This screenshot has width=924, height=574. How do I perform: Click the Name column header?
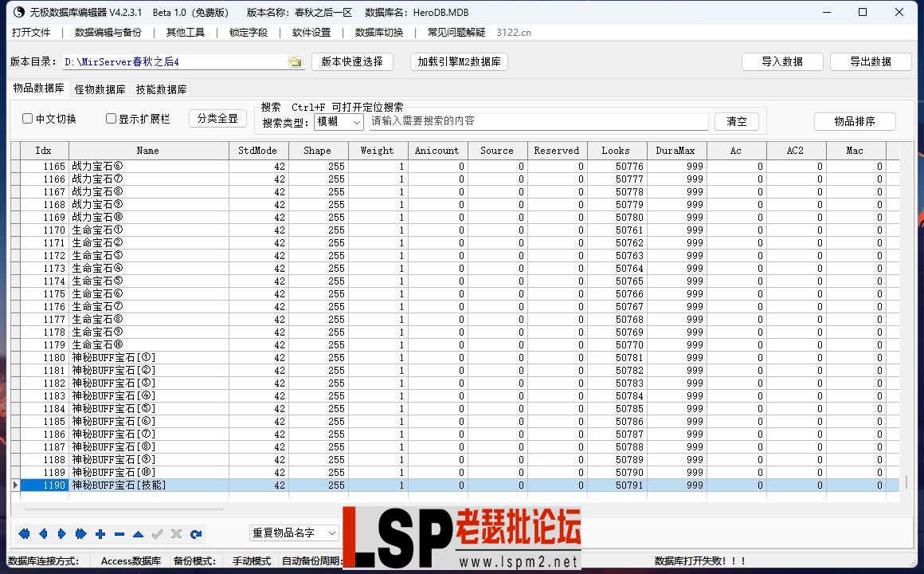click(x=148, y=151)
